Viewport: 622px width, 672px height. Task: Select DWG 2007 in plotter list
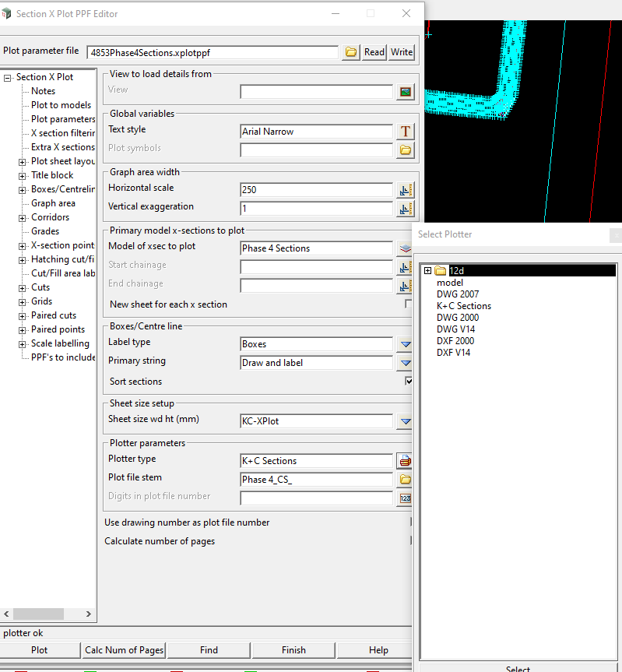point(458,294)
